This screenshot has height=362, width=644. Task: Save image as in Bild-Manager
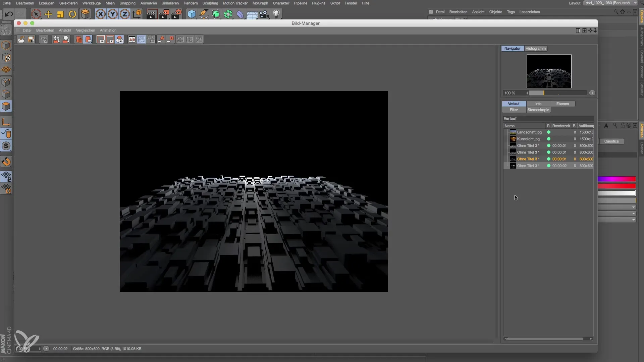pos(31,40)
